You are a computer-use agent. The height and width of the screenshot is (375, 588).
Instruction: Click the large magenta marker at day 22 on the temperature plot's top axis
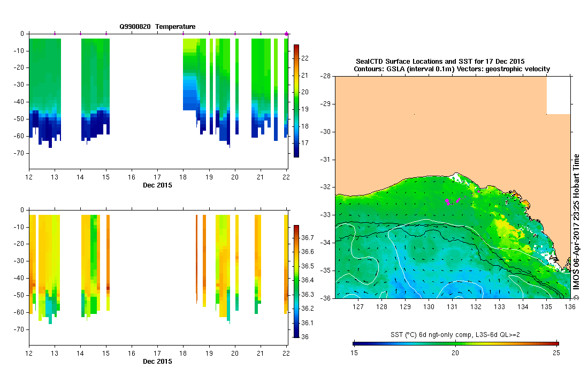[286, 34]
